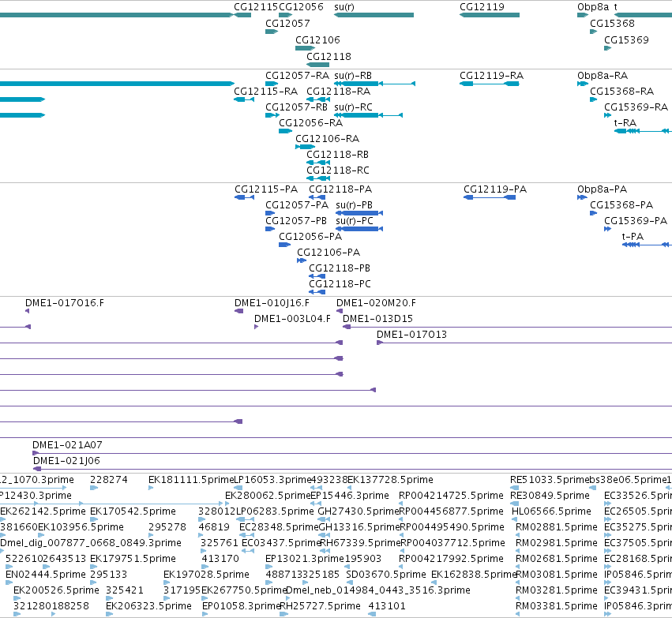Select clone DME1-013D15
This screenshot has height=618, width=672.
pyautogui.click(x=378, y=320)
